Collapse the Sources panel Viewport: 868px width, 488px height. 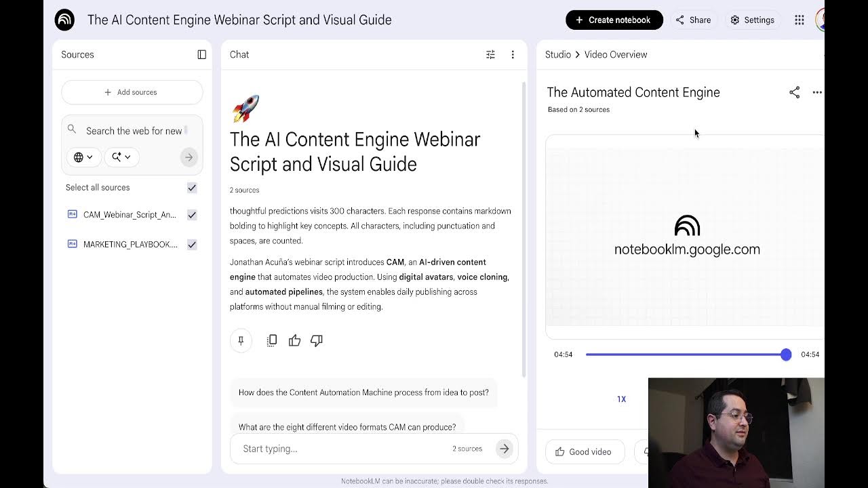point(201,54)
